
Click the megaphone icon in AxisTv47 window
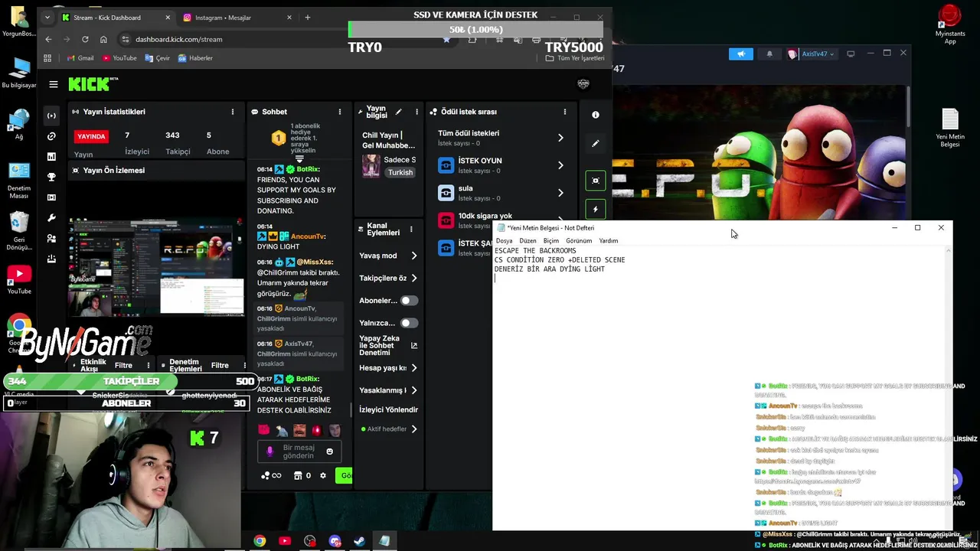741,54
